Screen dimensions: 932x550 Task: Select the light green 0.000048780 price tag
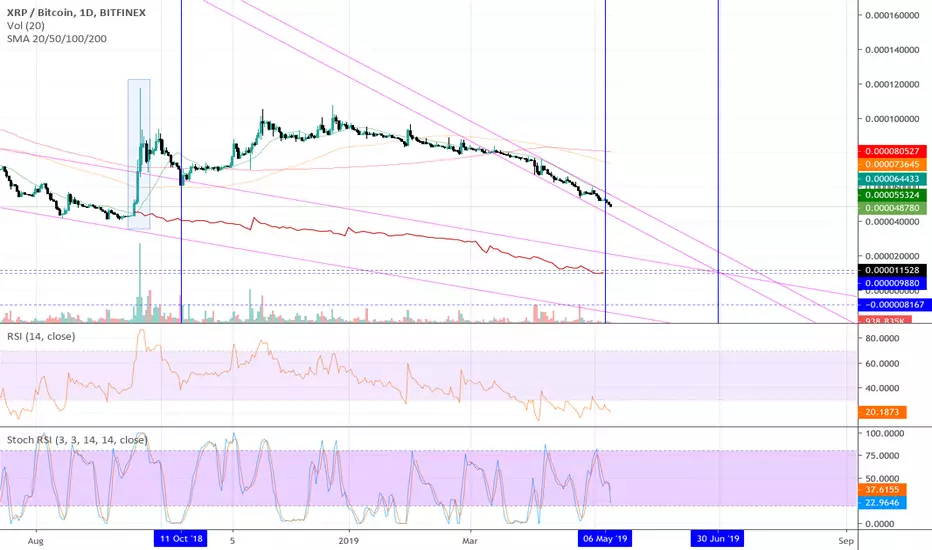892,209
